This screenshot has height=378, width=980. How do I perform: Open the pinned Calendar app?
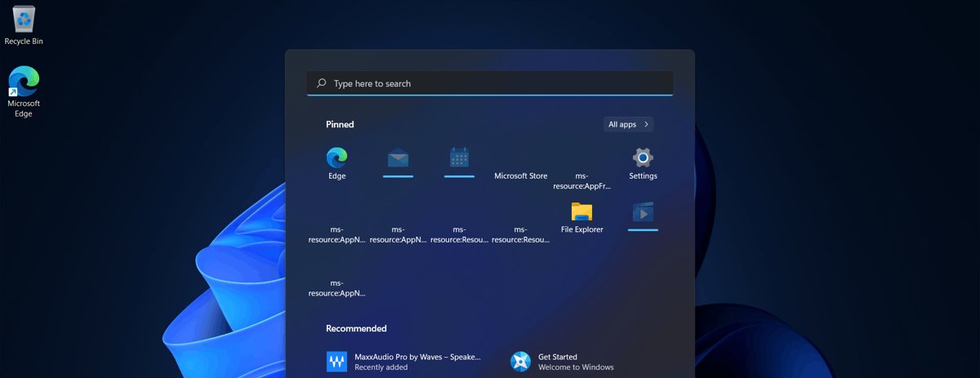coord(460,162)
